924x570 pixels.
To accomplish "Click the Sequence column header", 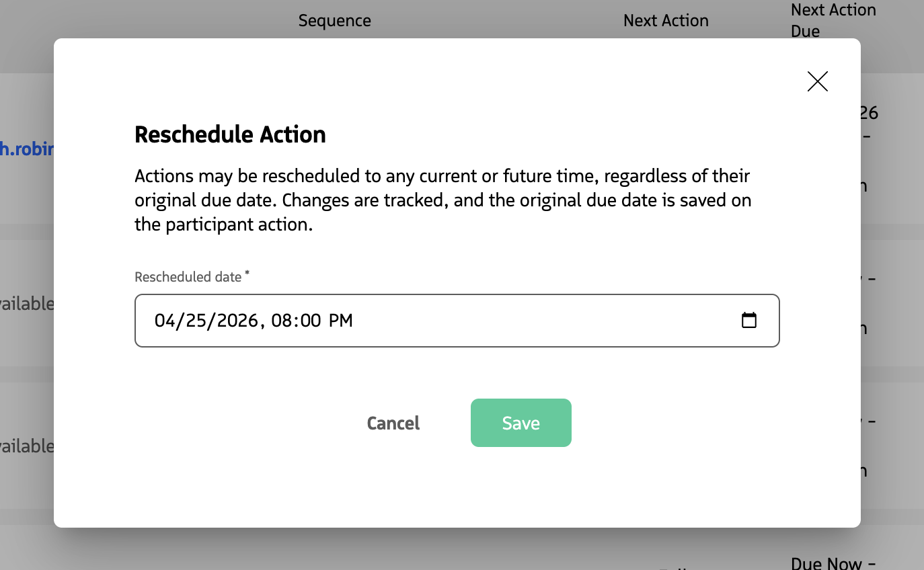I will pos(334,20).
